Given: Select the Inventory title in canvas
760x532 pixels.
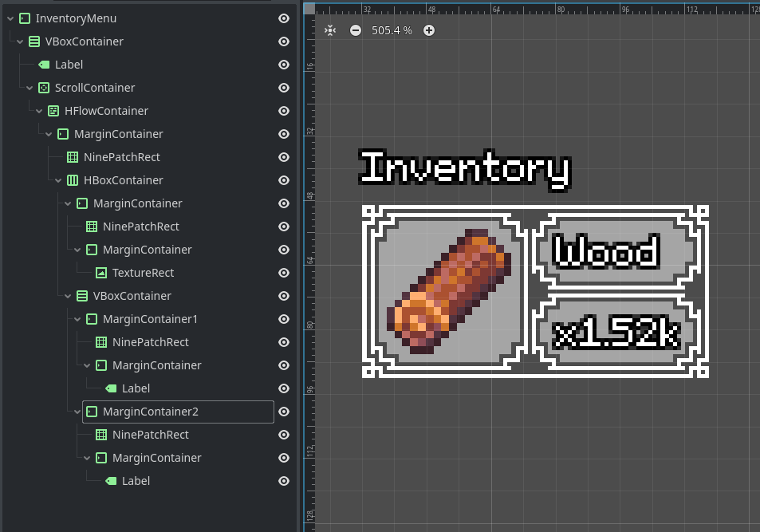Looking at the screenshot, I should 465,170.
